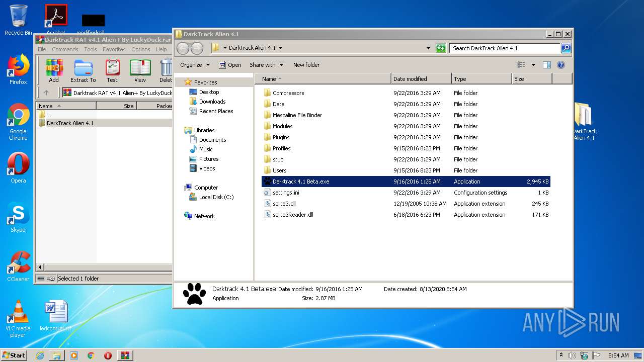The width and height of the screenshot is (644, 362).
Task: Open Recycle Bin desktop icon
Action: (18, 20)
